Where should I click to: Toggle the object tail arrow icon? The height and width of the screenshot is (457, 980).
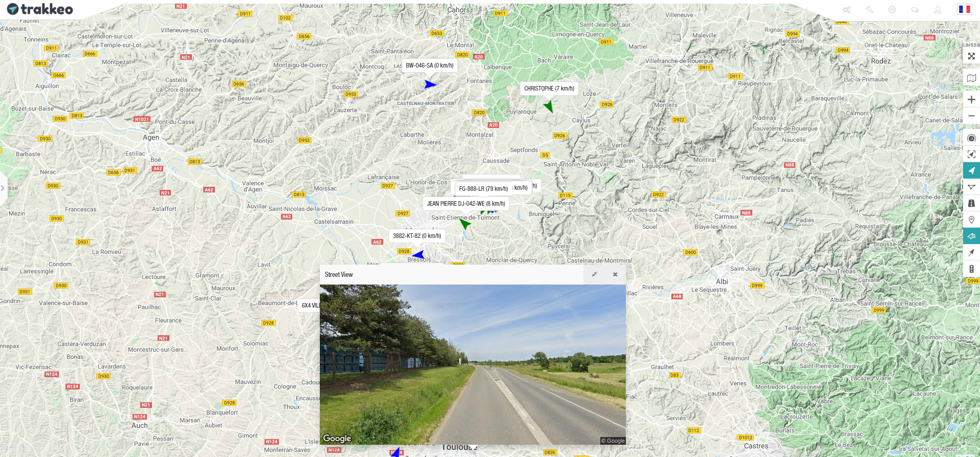coord(971,253)
